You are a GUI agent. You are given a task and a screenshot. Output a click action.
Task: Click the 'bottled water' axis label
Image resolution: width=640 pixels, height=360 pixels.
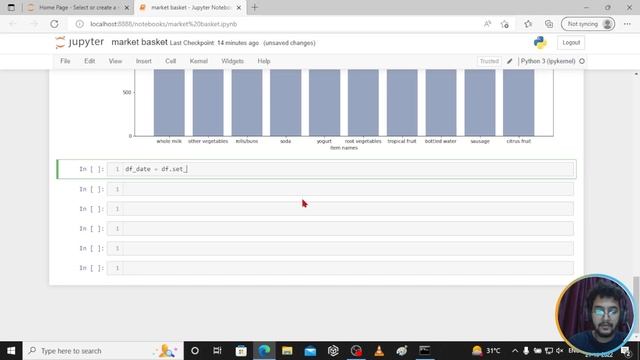tap(440, 141)
